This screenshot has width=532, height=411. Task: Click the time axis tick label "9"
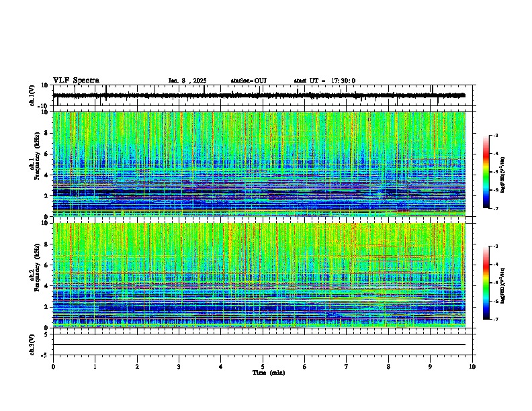(430, 367)
